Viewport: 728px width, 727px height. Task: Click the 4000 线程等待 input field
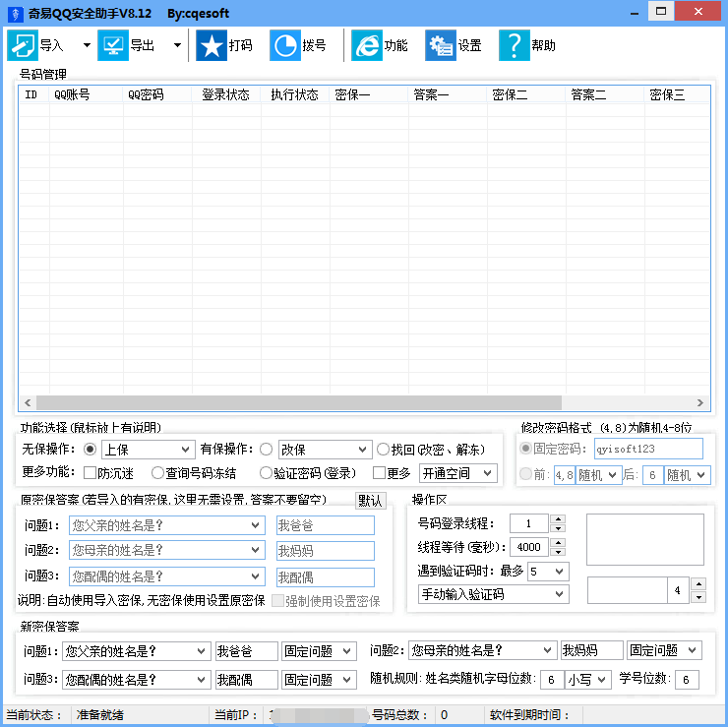point(529,547)
